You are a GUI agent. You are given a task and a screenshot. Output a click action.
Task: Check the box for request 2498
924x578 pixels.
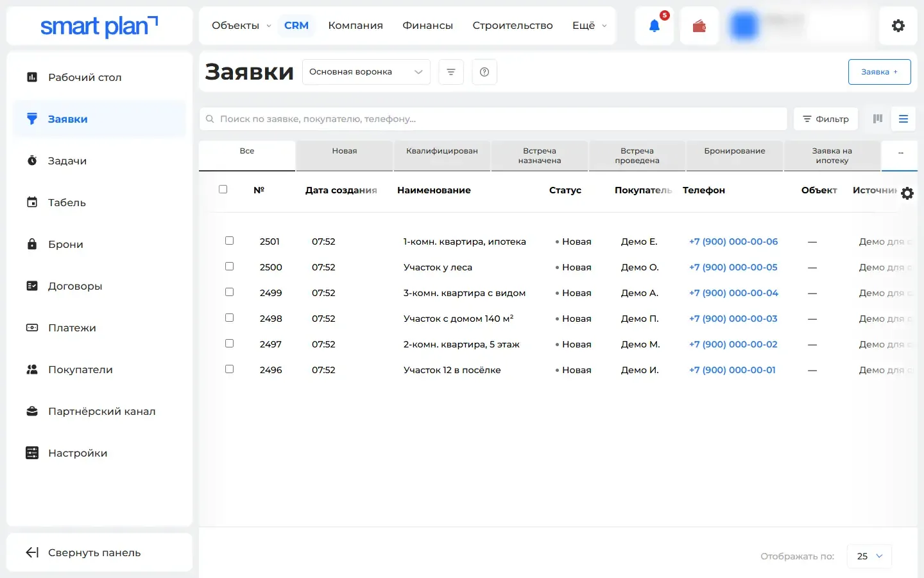click(x=229, y=318)
